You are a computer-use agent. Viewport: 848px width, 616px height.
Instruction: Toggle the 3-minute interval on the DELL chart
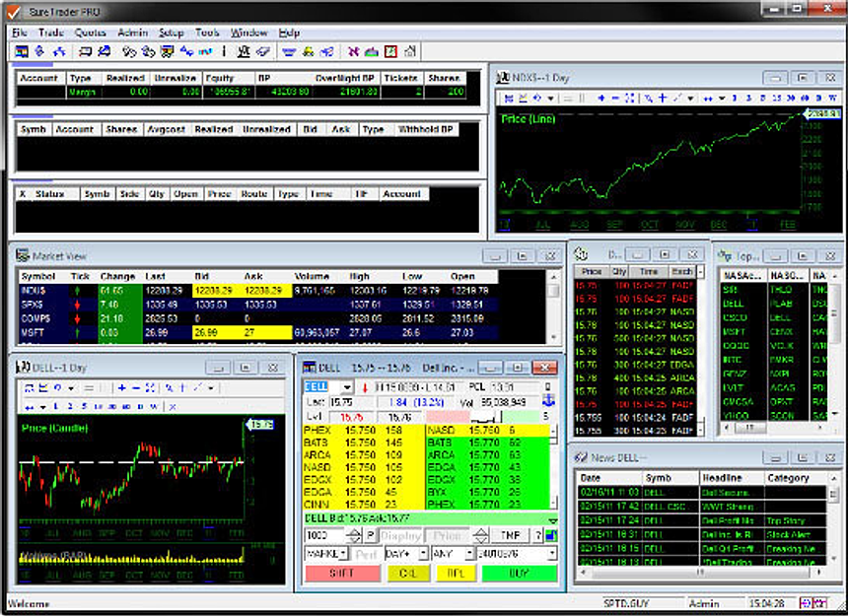coord(70,406)
